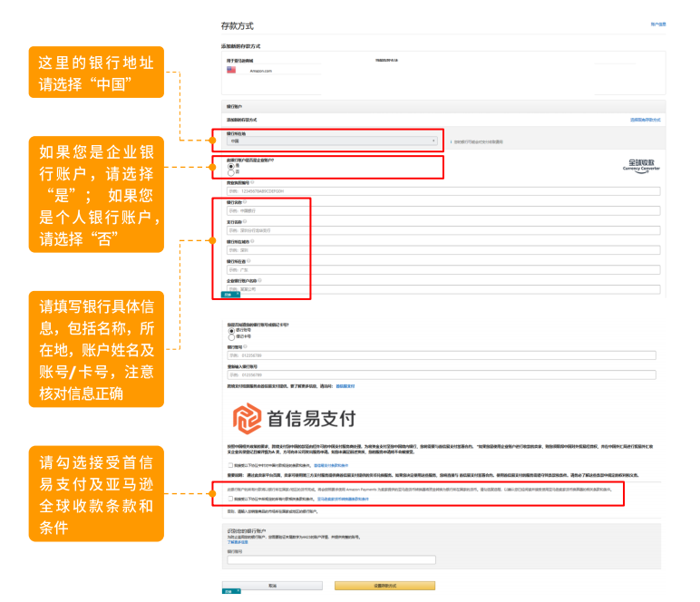This screenshot has width=700, height=602.
Task: Click teal feedback tab below company name field
Action: [x=230, y=295]
